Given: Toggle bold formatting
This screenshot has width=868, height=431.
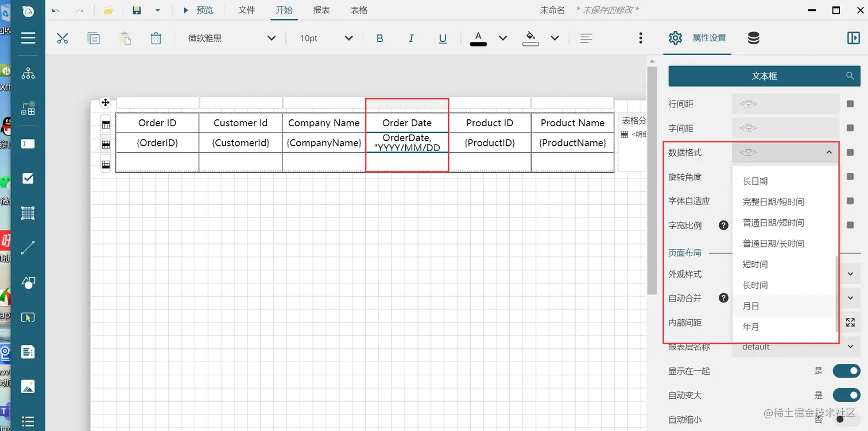Looking at the screenshot, I should [x=379, y=38].
